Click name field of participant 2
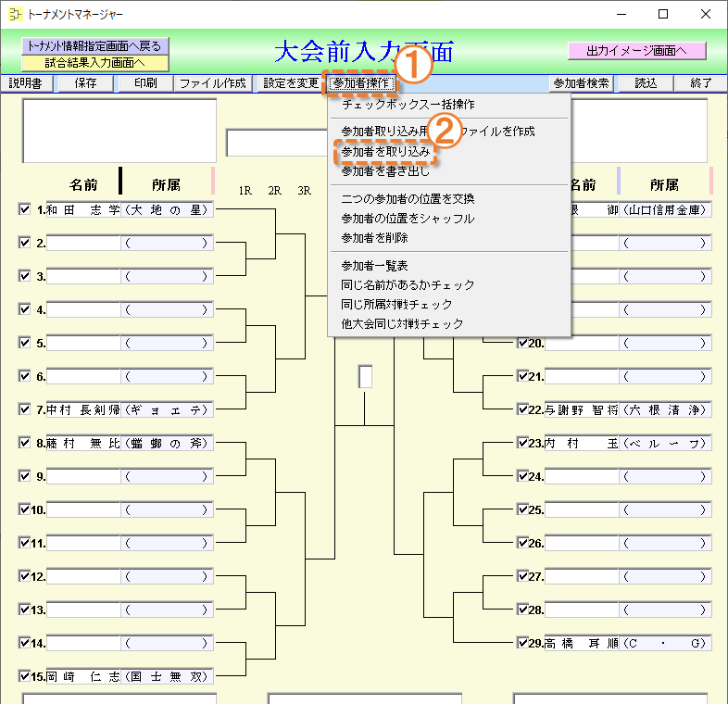The width and height of the screenshot is (728, 704). (83, 243)
